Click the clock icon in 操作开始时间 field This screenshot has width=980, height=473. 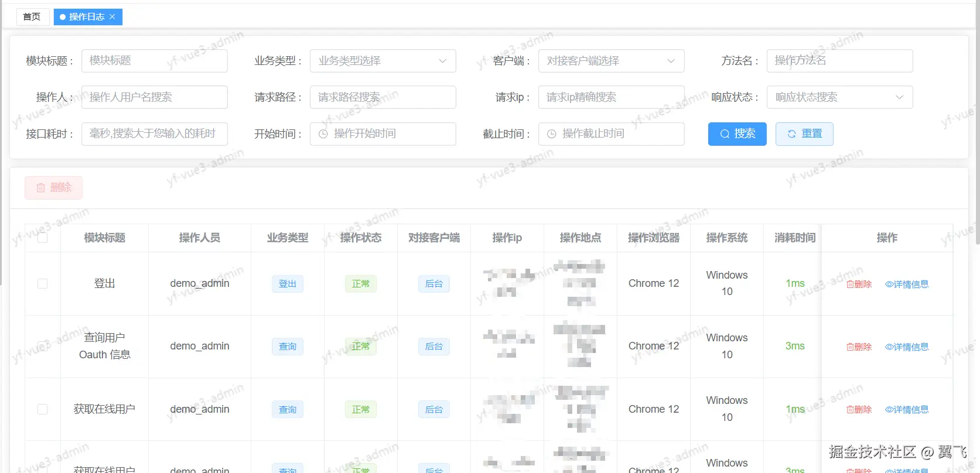323,134
